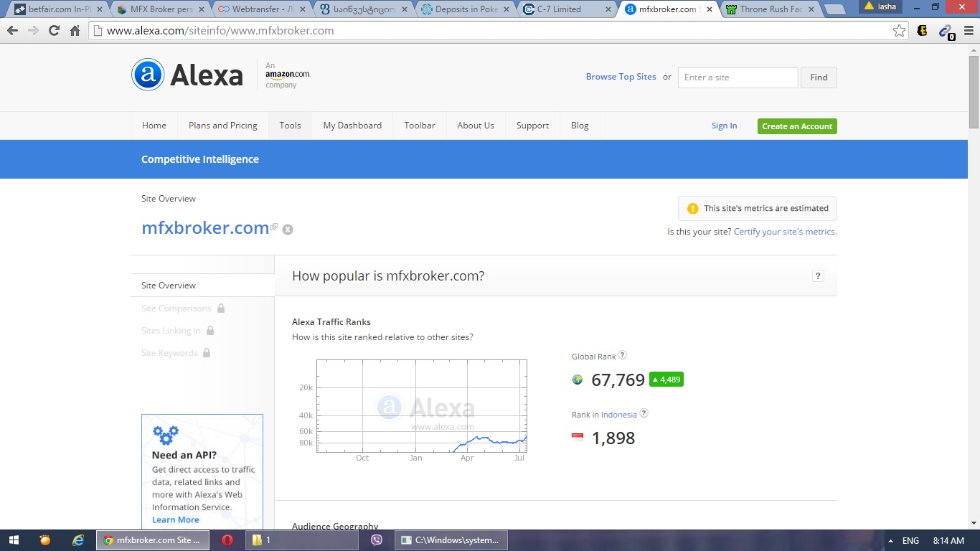Open Viber from the taskbar
This screenshot has height=551, width=980.
coord(377,540)
